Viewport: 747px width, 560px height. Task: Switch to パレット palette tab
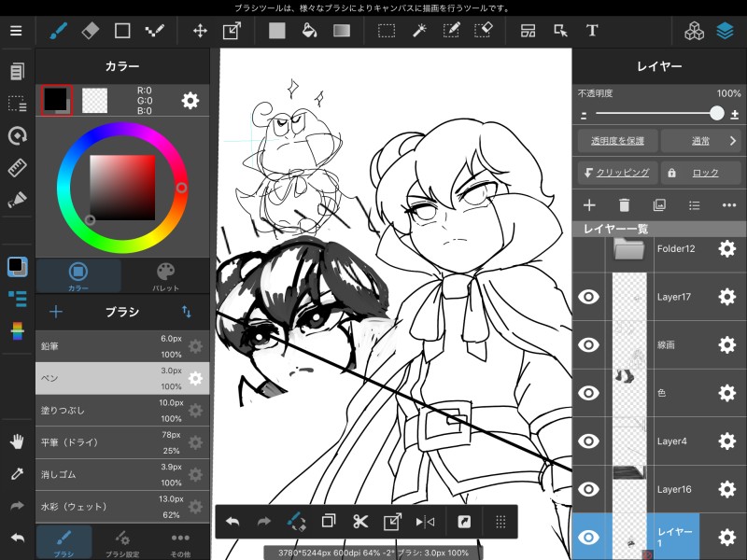(x=165, y=276)
